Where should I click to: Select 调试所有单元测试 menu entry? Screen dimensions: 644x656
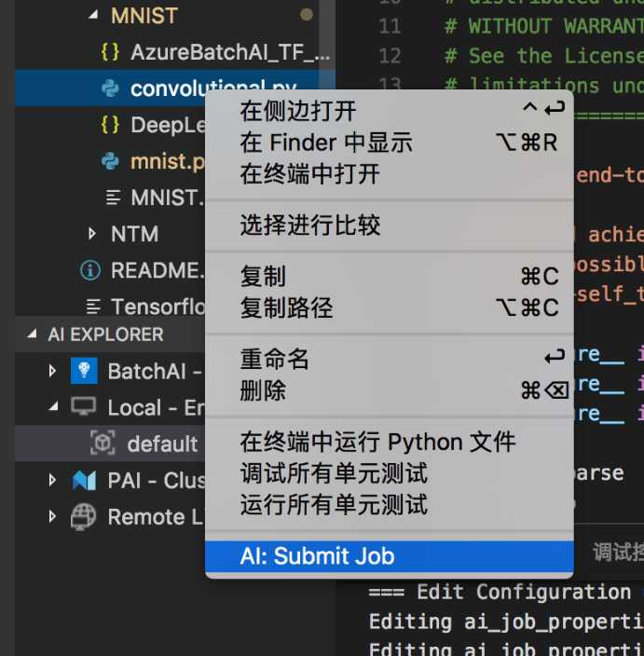[x=390, y=473]
